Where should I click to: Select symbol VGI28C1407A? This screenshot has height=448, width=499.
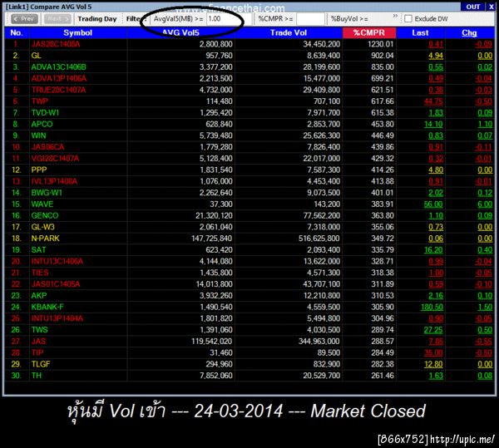[x=55, y=159]
